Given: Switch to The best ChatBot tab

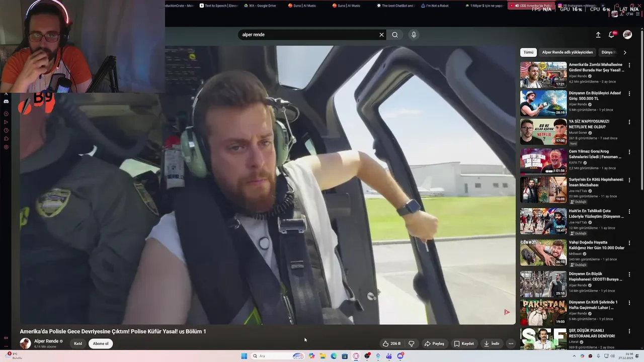Looking at the screenshot, I should click(396, 6).
